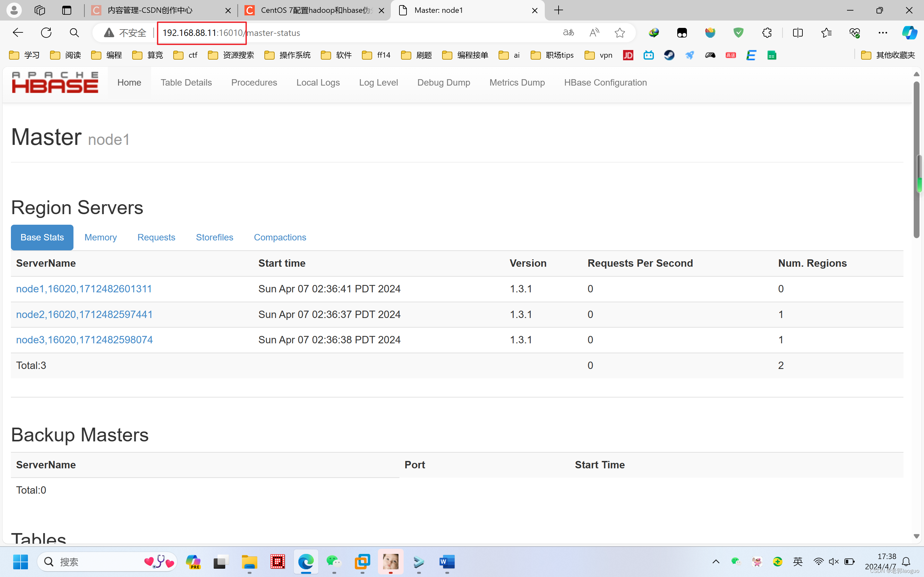
Task: Open the 编程 bookmarks folder
Action: click(x=107, y=55)
